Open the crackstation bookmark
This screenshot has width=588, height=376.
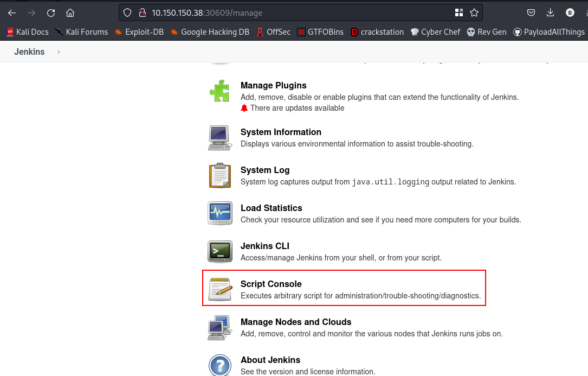377,32
